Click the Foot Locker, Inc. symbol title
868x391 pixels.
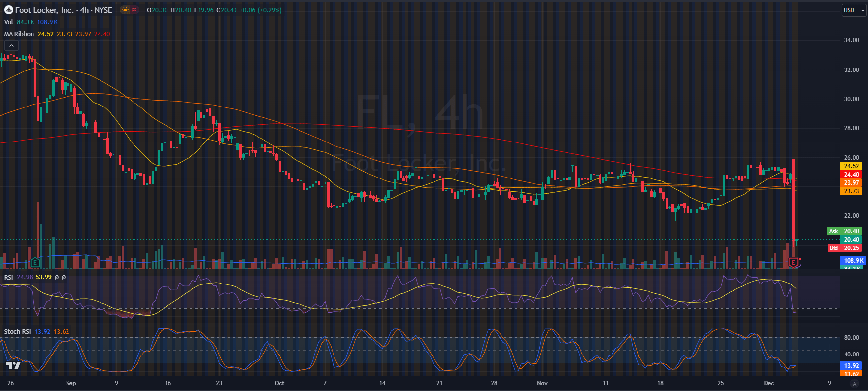[45, 10]
